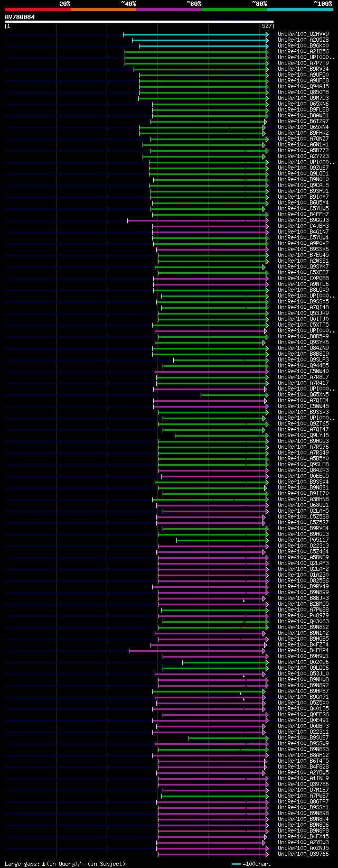
Task: Click the UniRef100_A1INL9 label
Action: click(x=303, y=779)
